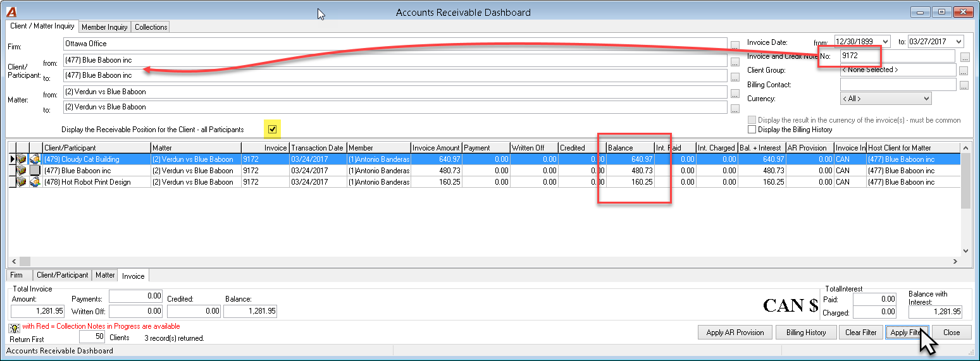Select the (479) Cloudy Cat Building cell
Image resolution: width=980 pixels, height=361 pixels.
coord(96,159)
